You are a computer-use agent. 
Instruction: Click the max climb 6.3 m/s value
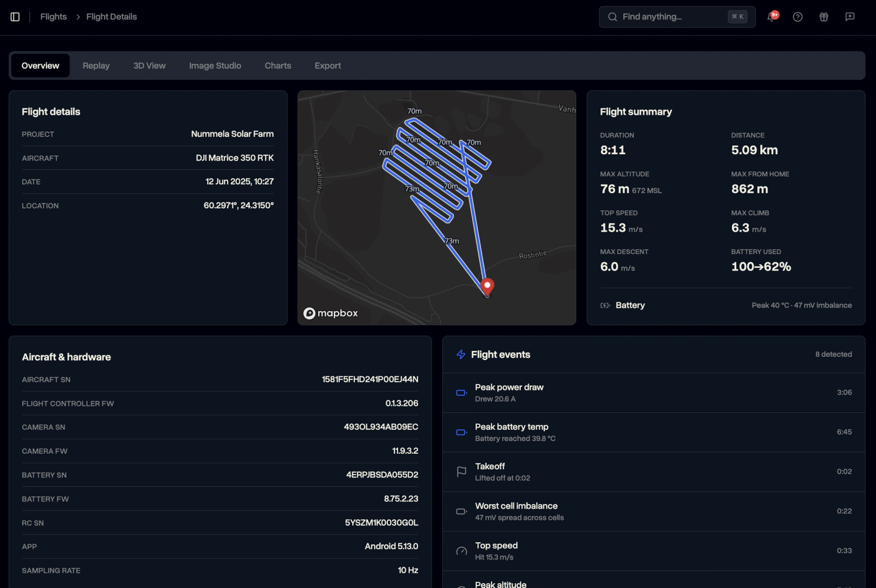[748, 228]
